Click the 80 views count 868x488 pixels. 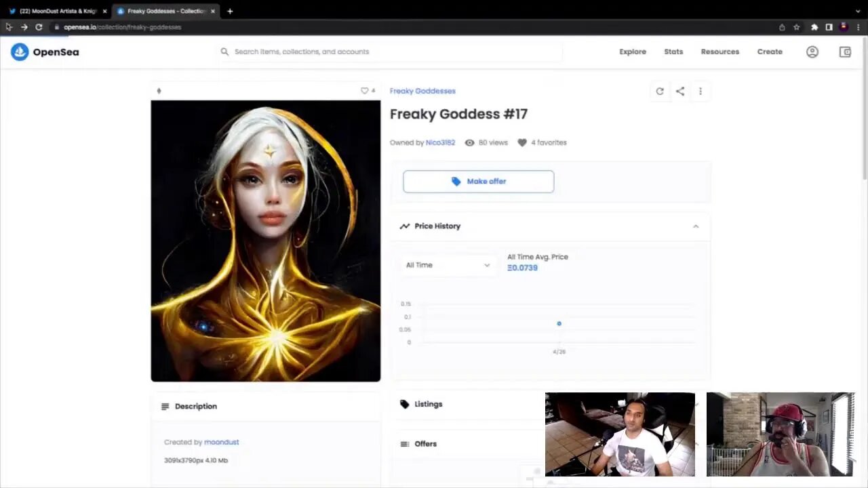coord(486,142)
